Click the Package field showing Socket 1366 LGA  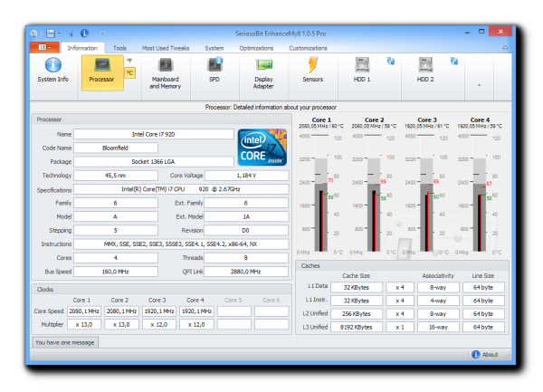tap(154, 161)
